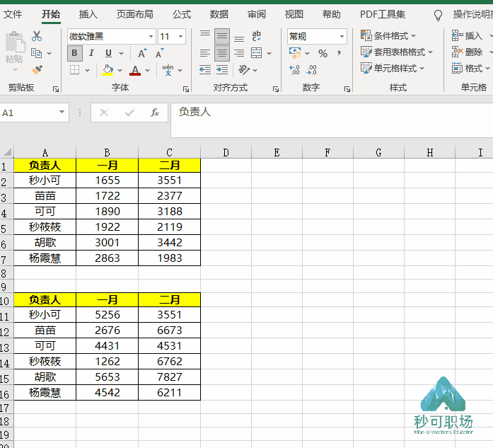Image resolution: width=493 pixels, height=448 pixels.
Task: Toggle center horizontal alignment
Action: pos(222,53)
